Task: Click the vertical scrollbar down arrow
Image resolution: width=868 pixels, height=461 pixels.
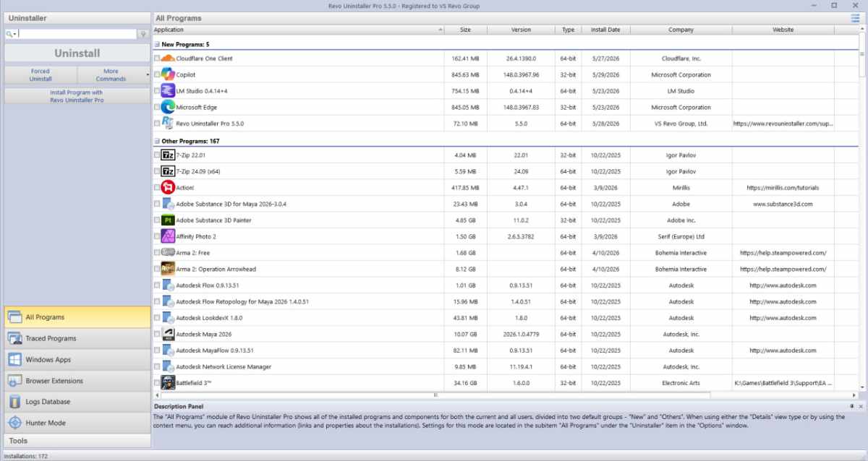Action: [x=861, y=387]
